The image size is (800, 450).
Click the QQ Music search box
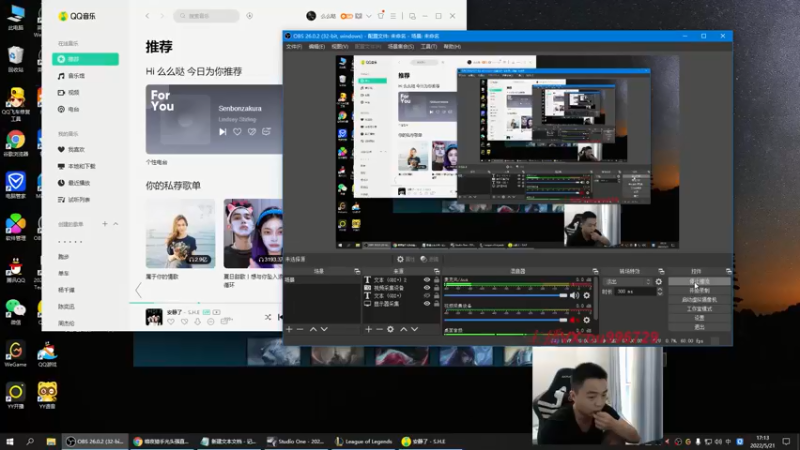click(x=207, y=16)
